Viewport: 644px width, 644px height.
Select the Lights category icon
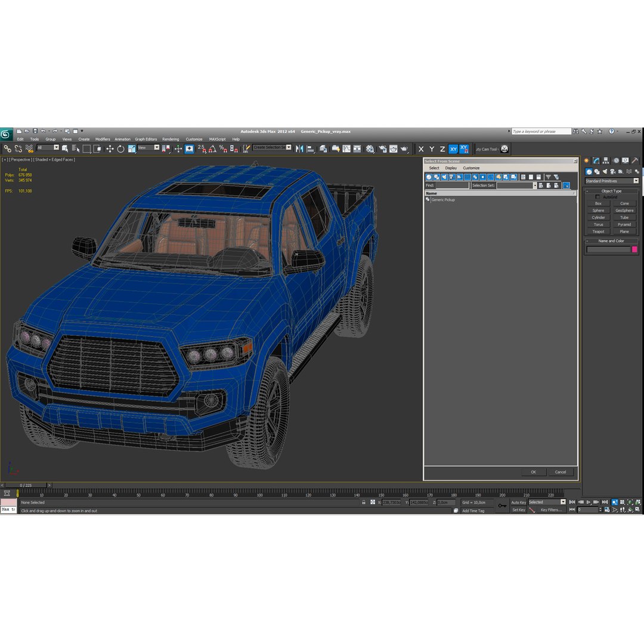click(x=605, y=172)
